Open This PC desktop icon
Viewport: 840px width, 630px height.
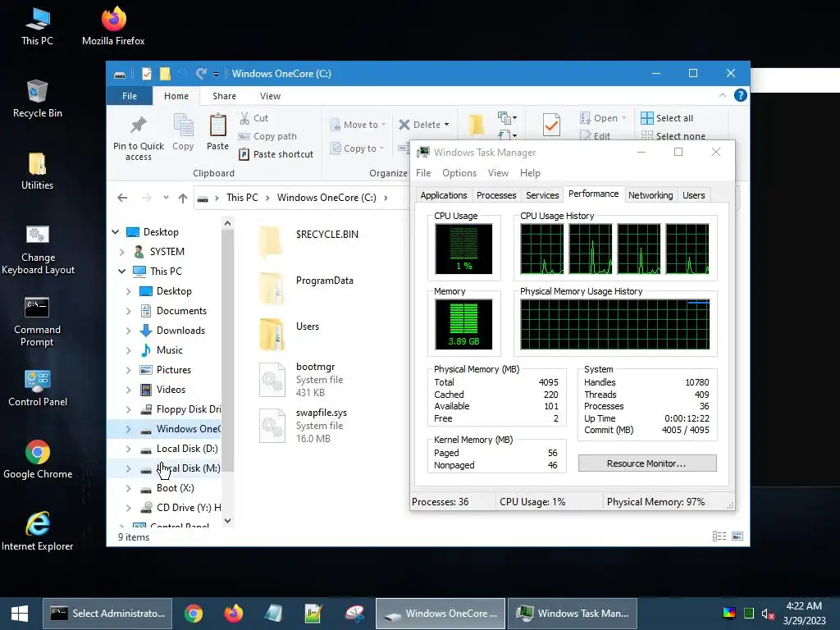tap(37, 25)
